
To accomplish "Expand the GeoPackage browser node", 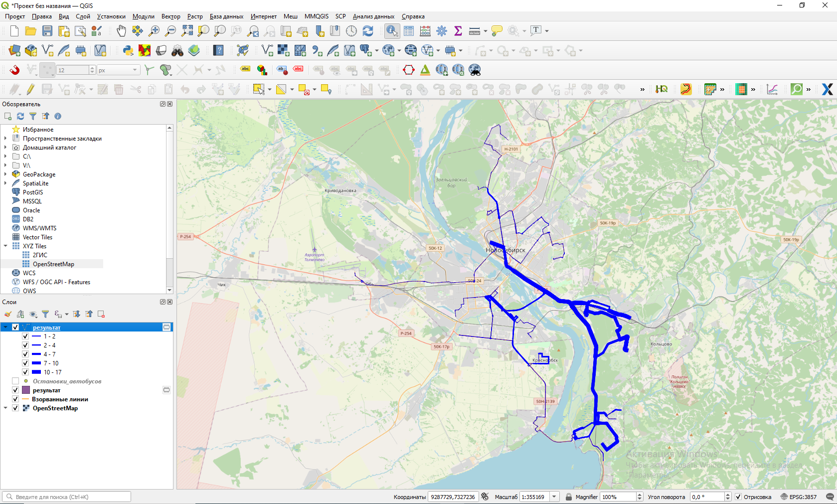I will click(5, 174).
